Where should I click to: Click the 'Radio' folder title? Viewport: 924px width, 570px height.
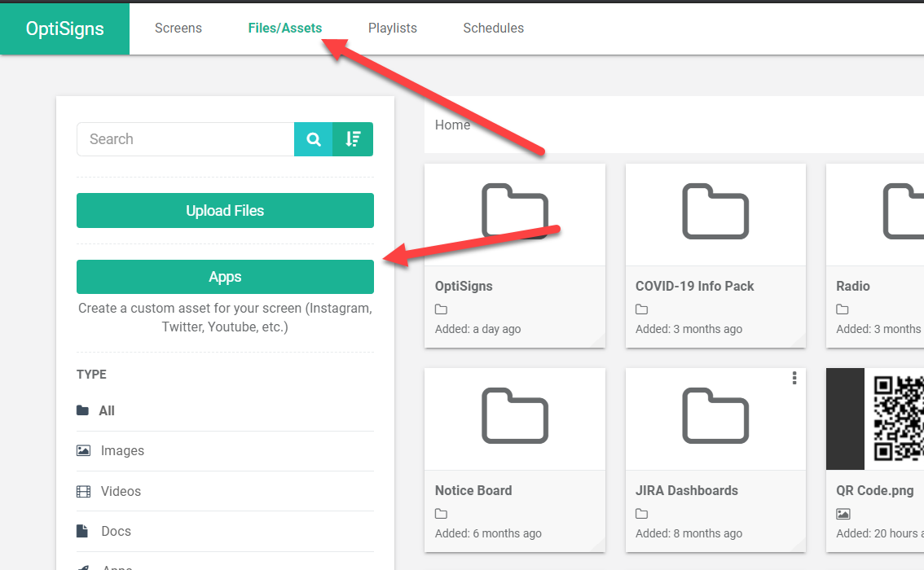point(852,286)
